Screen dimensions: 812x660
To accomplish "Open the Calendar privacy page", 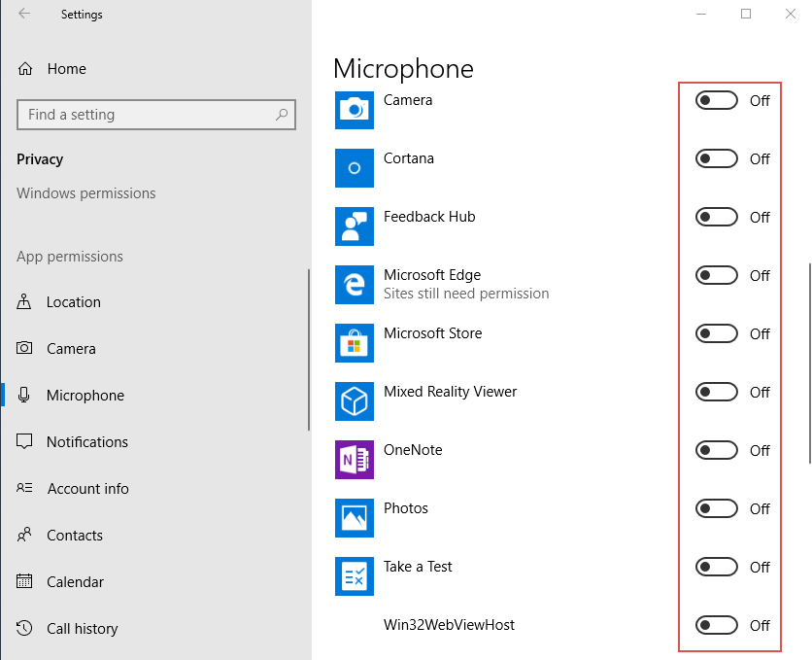I will [155, 582].
